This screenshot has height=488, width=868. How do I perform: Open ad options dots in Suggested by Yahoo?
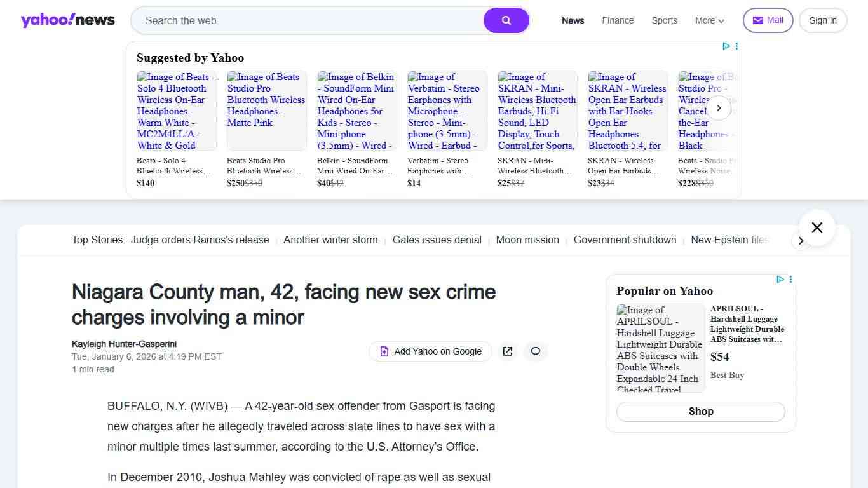coord(736,46)
